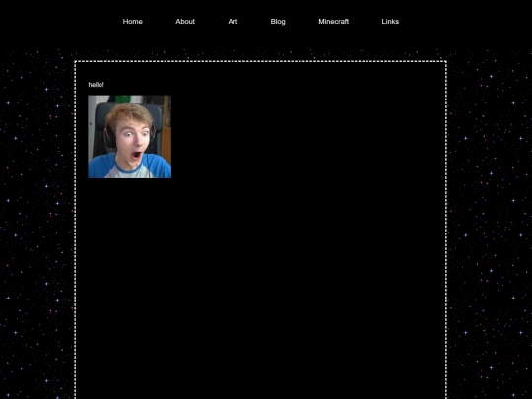This screenshot has height=399, width=532.
Task: Visit the Blog page
Action: (x=278, y=22)
